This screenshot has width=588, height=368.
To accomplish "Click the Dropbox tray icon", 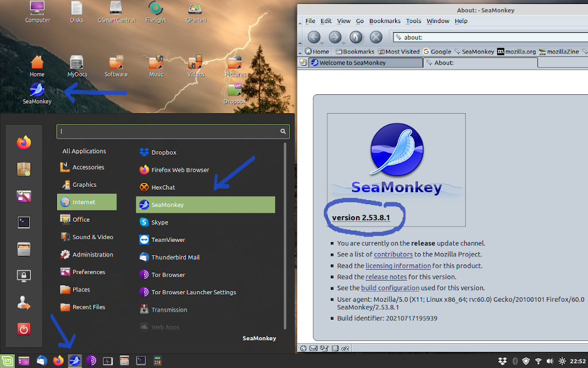I will coord(502,361).
